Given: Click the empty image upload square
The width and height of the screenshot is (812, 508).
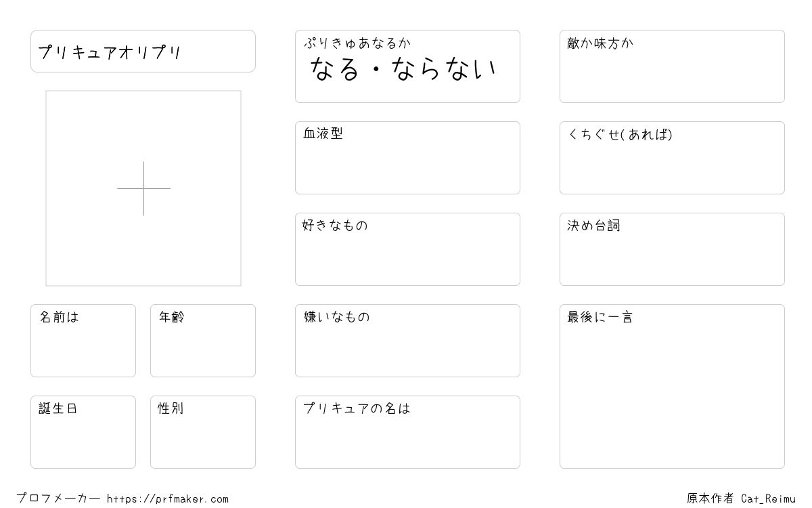Looking at the screenshot, I should pyautogui.click(x=143, y=188).
